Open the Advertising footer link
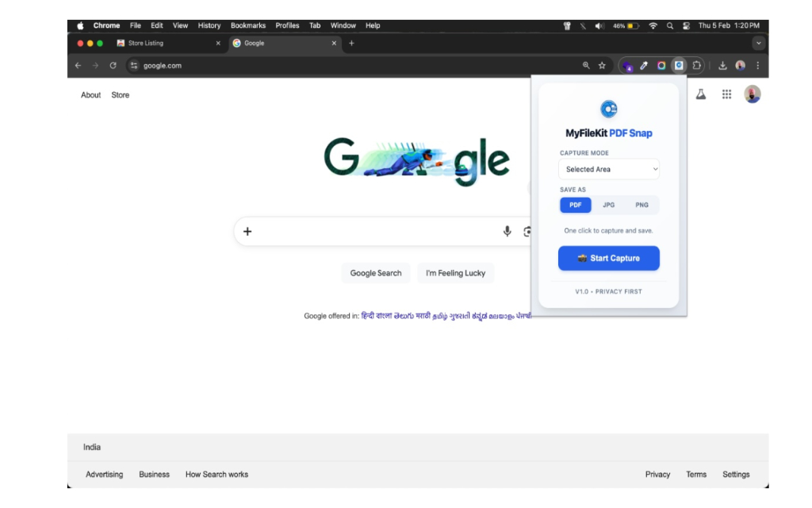The image size is (812, 508). (104, 475)
